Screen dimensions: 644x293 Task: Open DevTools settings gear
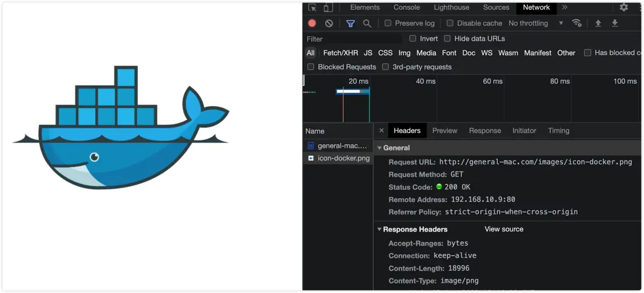[624, 8]
